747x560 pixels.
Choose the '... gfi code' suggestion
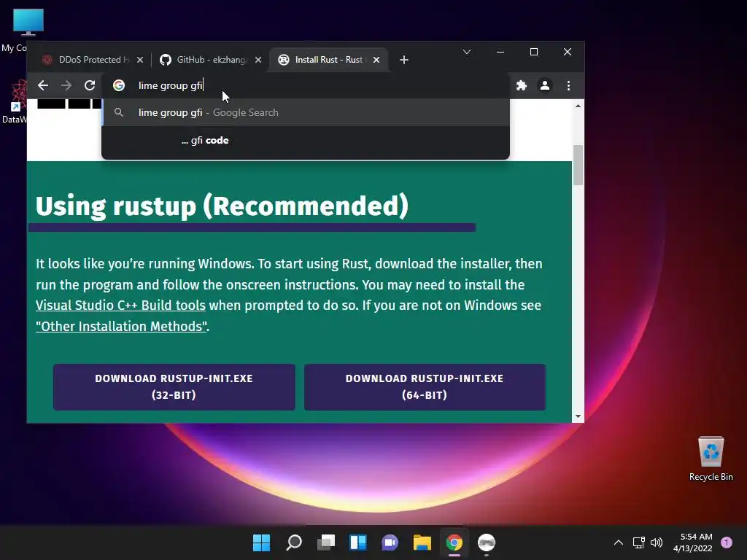pyautogui.click(x=306, y=141)
